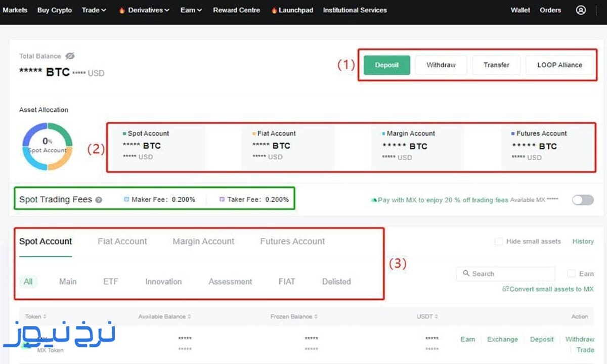Viewport: 607px width, 364px height.
Task: Click the Taker Fee icon
Action: [222, 200]
